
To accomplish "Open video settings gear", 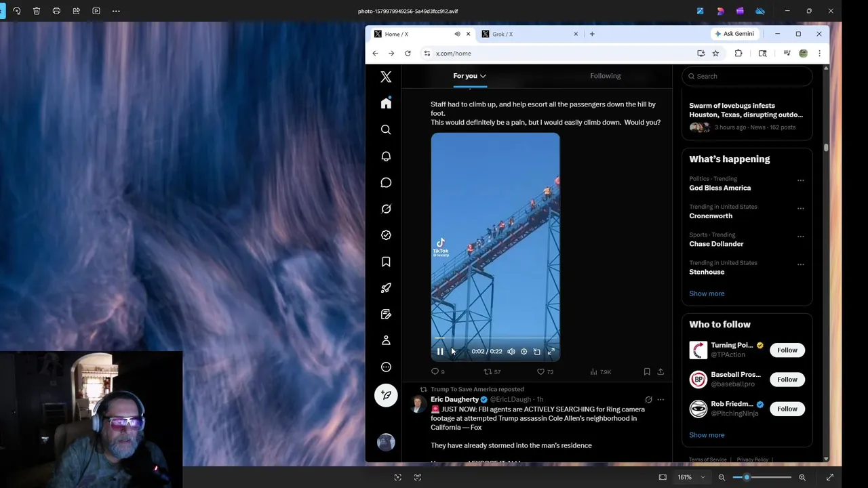I will 524,351.
